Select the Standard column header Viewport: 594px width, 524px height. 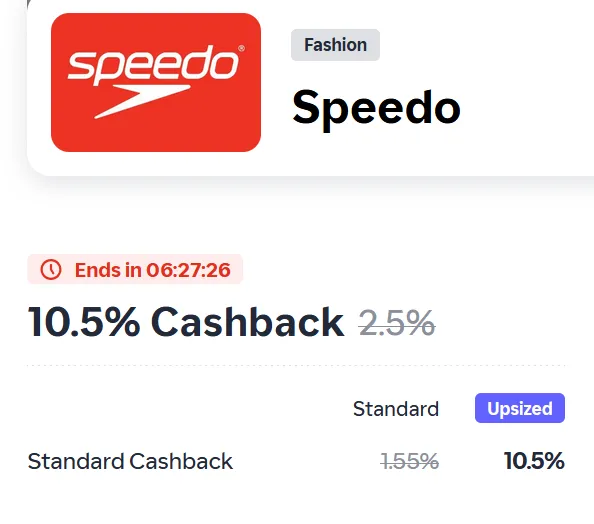coord(396,409)
